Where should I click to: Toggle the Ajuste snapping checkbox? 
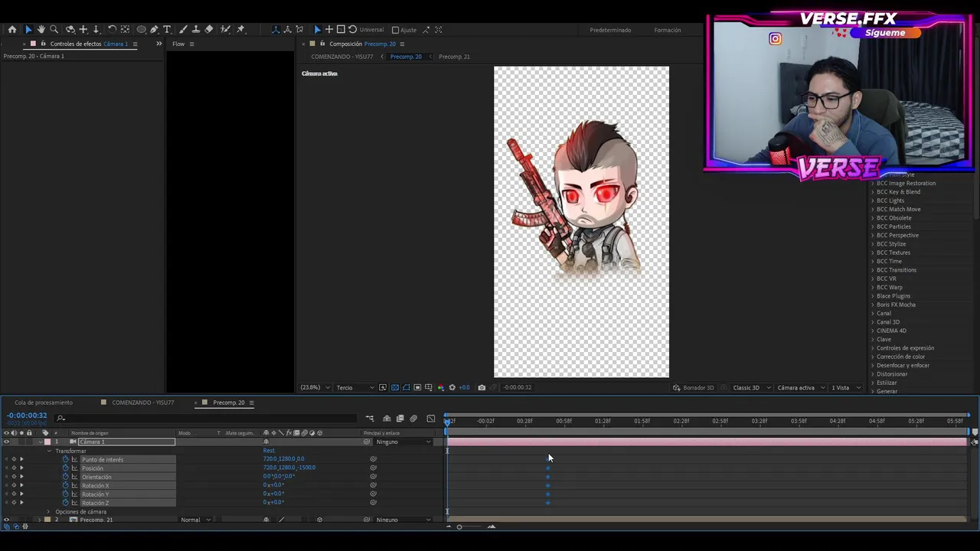(x=395, y=31)
